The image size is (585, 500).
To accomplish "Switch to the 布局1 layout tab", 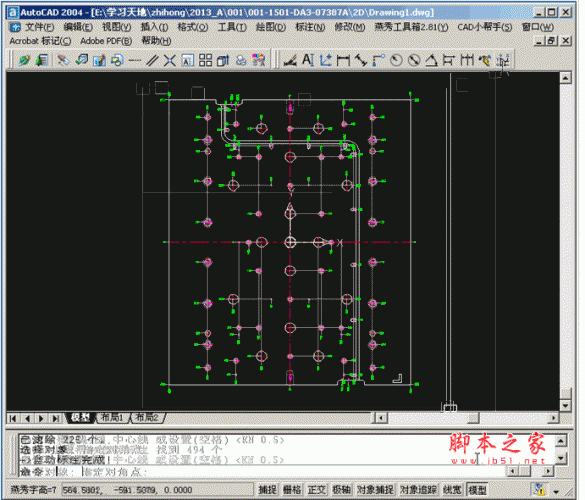I will pyautogui.click(x=112, y=418).
